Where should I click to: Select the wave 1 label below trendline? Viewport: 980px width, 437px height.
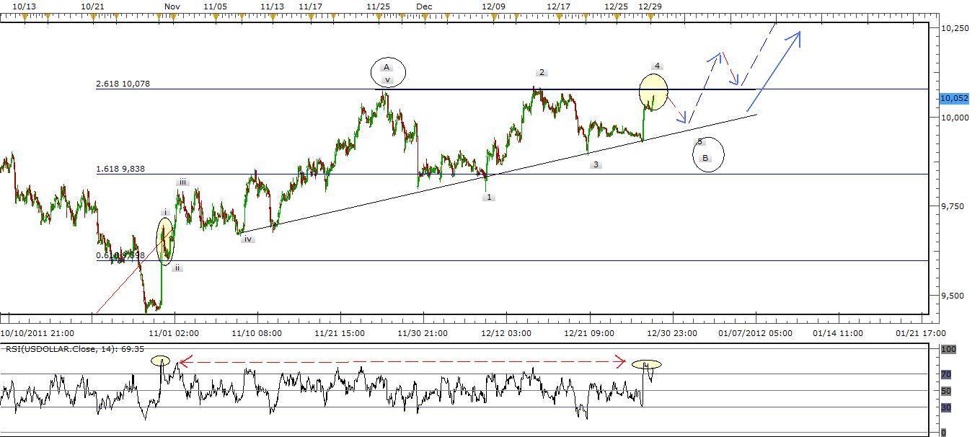coord(489,197)
